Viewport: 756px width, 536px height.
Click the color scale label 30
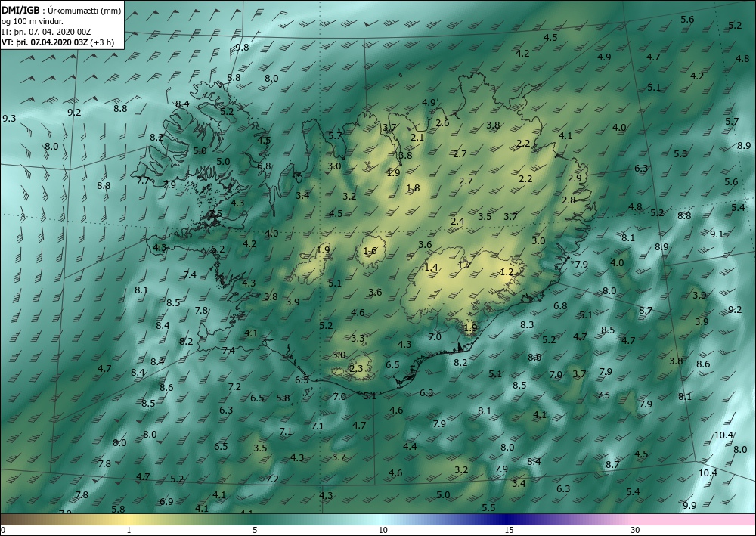click(x=636, y=531)
